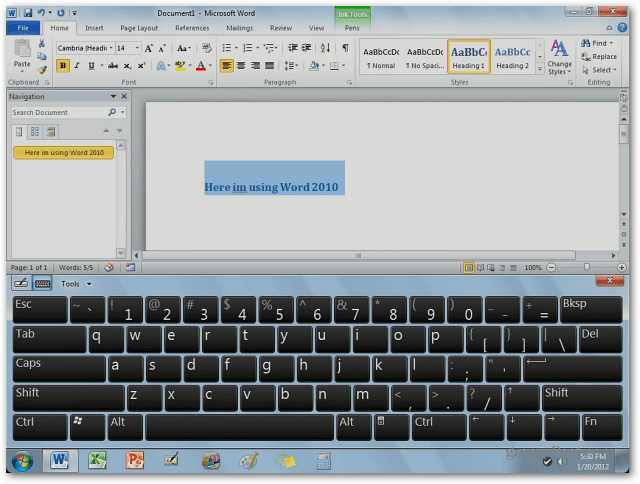Apply the Heading 2 style
Viewport: 640px width, 484px height.
click(x=512, y=57)
